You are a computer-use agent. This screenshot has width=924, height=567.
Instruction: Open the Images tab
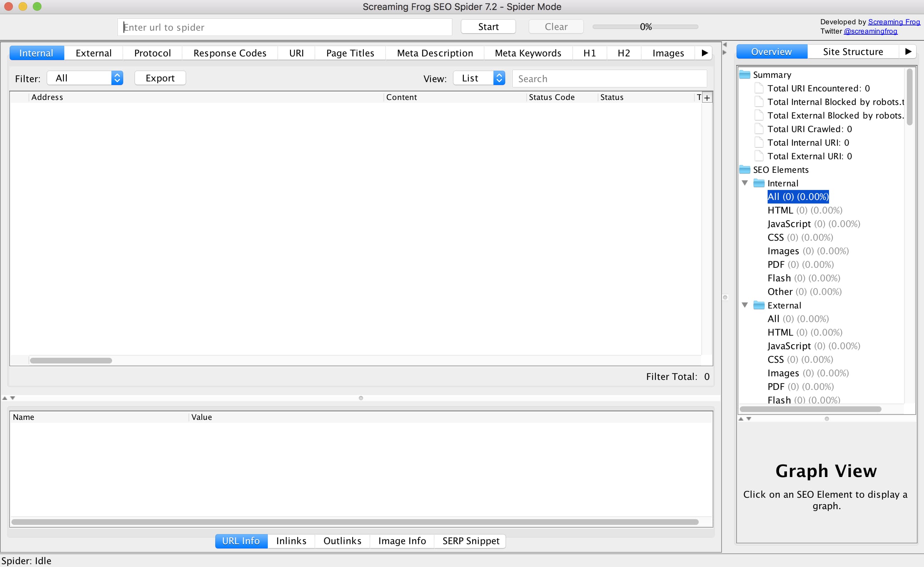tap(668, 53)
